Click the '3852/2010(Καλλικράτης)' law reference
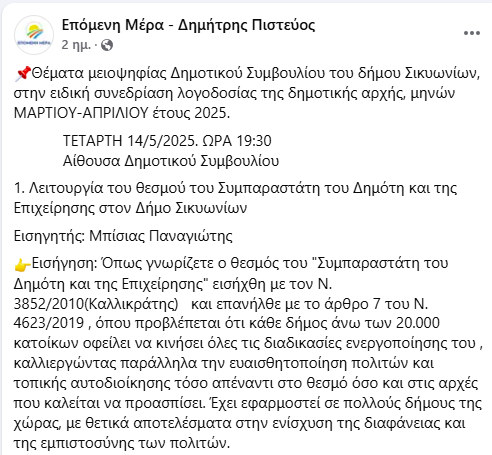492x455 pixels. pyautogui.click(x=96, y=304)
